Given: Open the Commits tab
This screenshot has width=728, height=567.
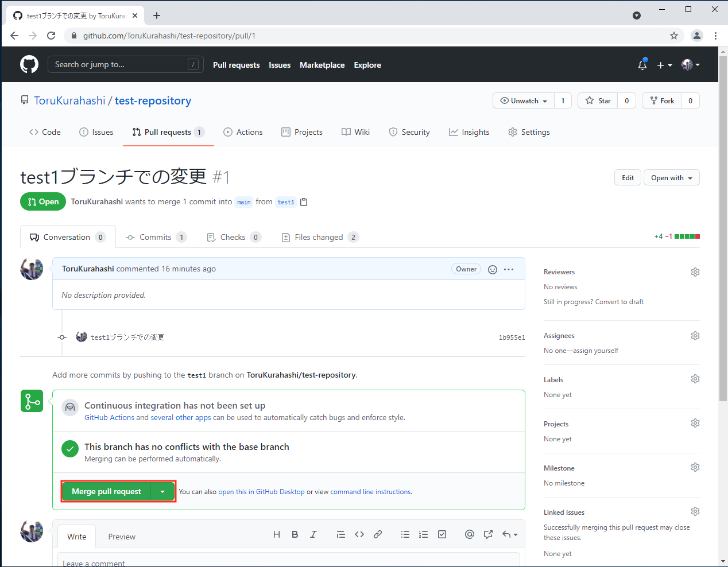Looking at the screenshot, I should (156, 237).
